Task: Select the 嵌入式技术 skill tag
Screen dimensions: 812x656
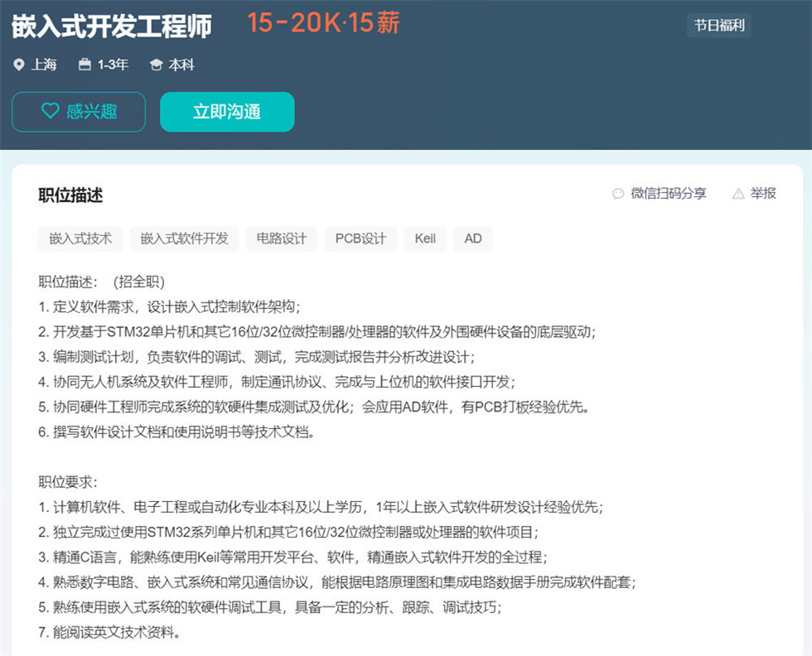Action: [x=80, y=239]
